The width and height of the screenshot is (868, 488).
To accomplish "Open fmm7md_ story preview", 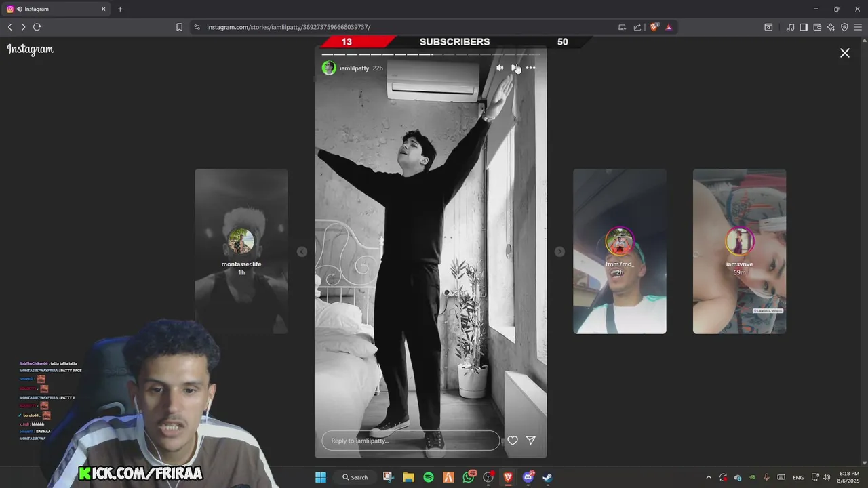I will 619,251.
